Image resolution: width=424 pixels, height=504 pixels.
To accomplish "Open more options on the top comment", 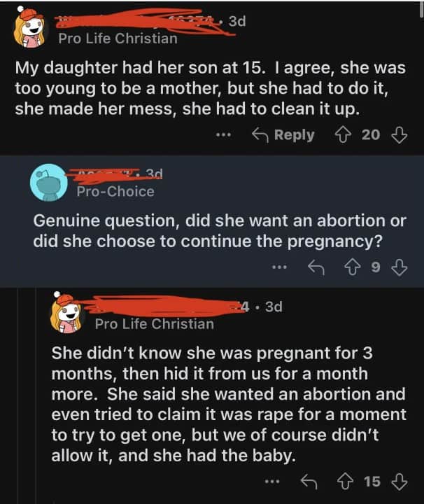I will click(x=222, y=135).
